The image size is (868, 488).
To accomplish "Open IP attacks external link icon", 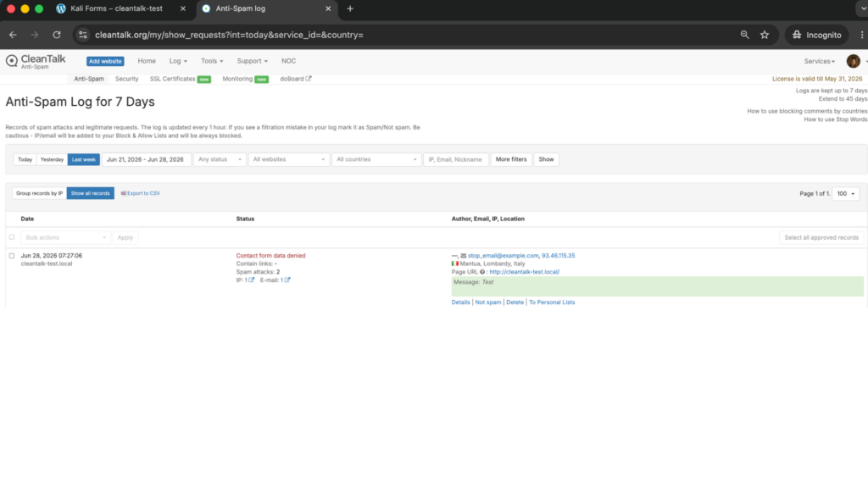I will (x=251, y=280).
